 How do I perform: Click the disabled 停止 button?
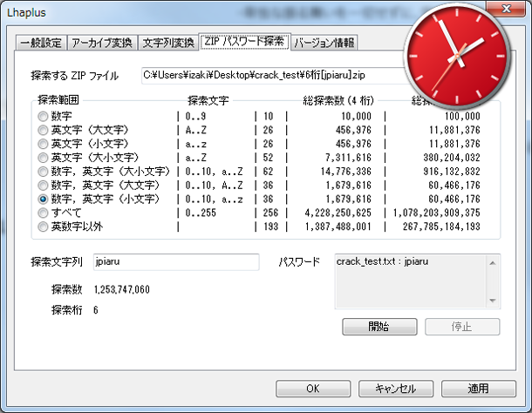pos(462,327)
